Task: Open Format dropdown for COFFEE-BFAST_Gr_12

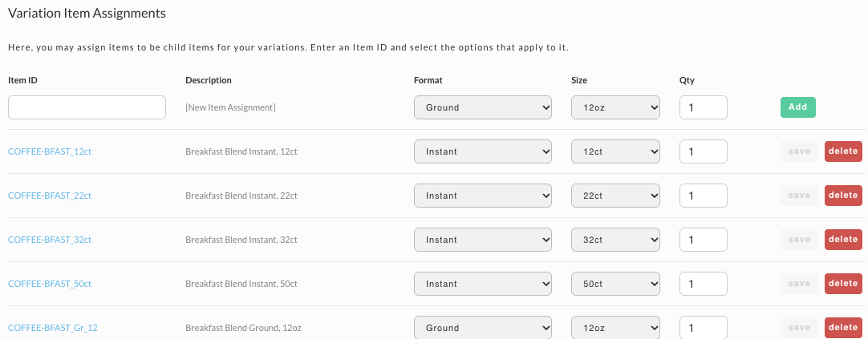Action: (x=483, y=328)
